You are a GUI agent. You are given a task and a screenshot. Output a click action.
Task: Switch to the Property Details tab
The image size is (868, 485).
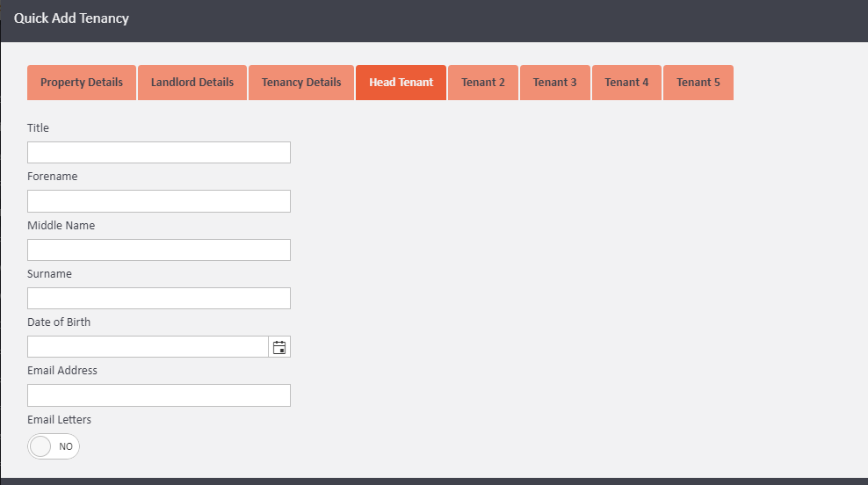(x=82, y=83)
